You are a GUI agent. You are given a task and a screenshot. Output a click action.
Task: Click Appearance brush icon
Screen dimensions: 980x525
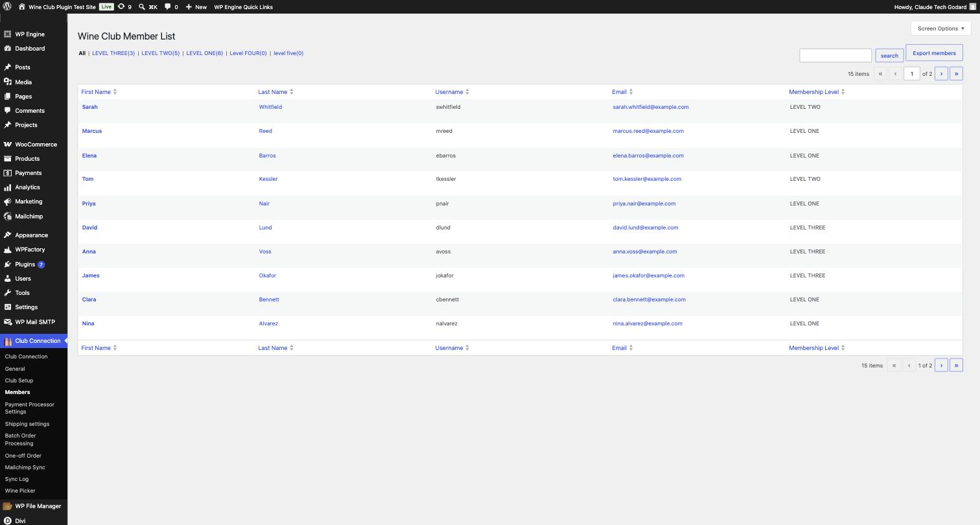pos(8,235)
